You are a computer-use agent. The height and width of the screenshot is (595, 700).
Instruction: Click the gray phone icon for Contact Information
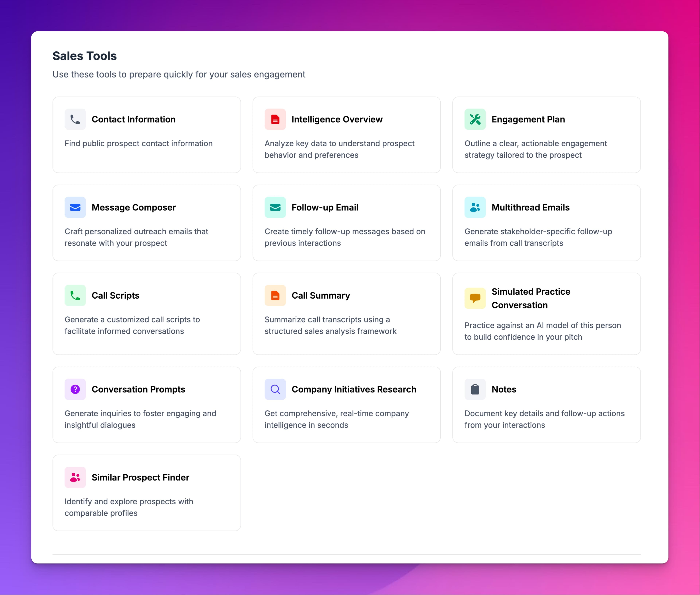(x=75, y=119)
